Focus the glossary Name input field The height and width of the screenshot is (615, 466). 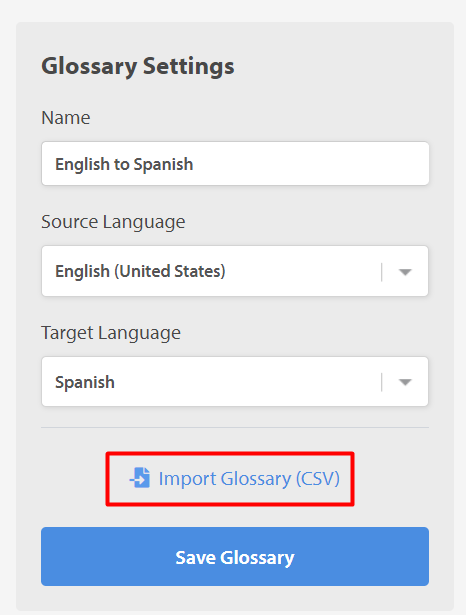tap(235, 164)
